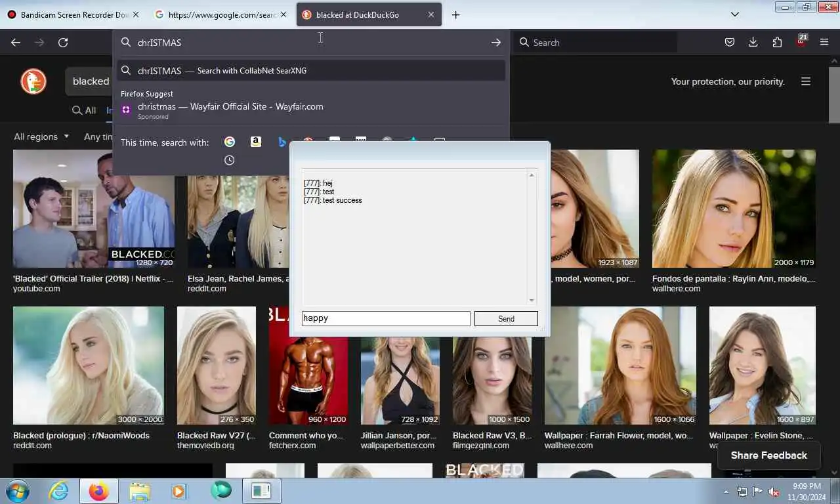Open Windows Media Player from taskbar
Screen dimensions: 840x504
click(x=178, y=491)
